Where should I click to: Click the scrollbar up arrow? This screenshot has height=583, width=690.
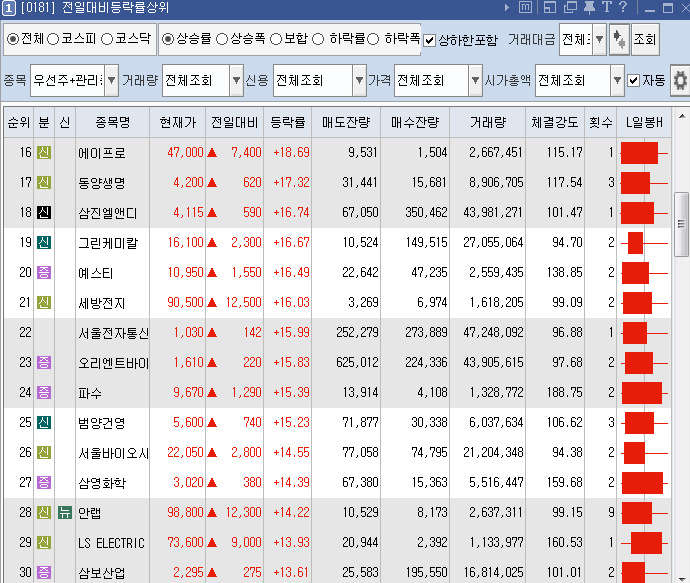682,117
